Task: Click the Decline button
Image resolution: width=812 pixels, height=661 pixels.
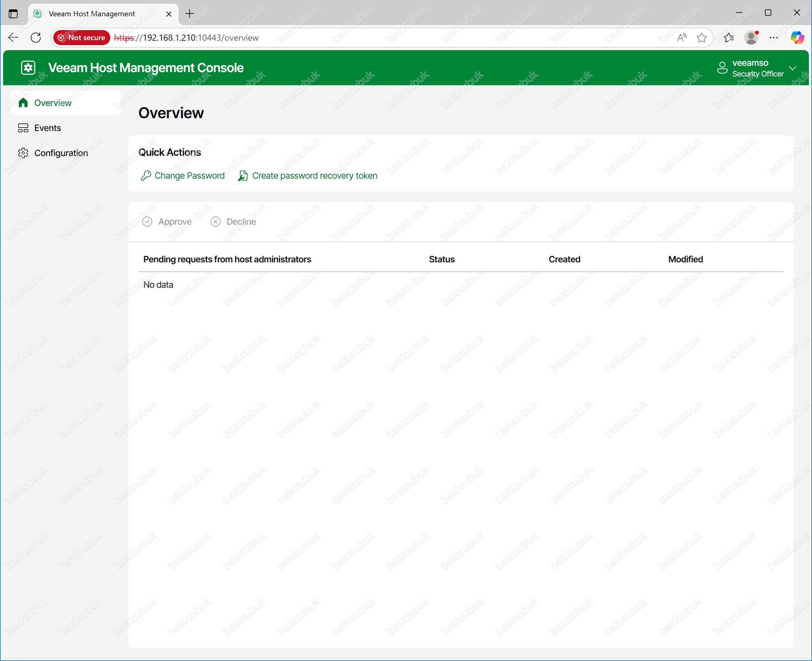Action: click(233, 221)
